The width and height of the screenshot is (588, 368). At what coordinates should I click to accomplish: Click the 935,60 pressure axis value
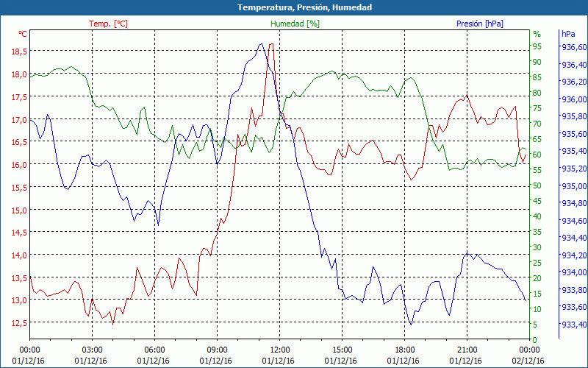click(574, 134)
